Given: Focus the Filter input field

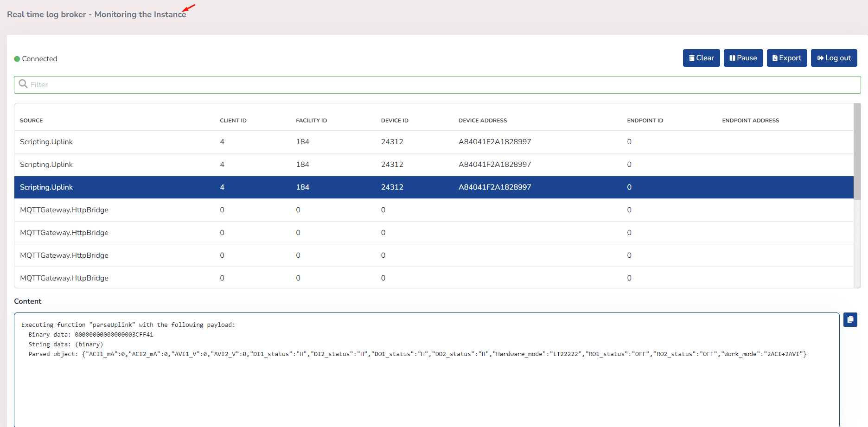Looking at the screenshot, I should point(437,85).
